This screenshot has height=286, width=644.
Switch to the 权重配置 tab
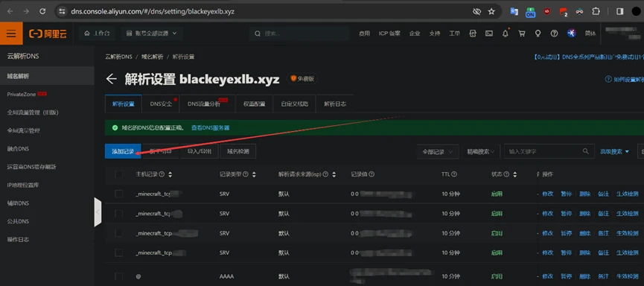click(x=254, y=104)
